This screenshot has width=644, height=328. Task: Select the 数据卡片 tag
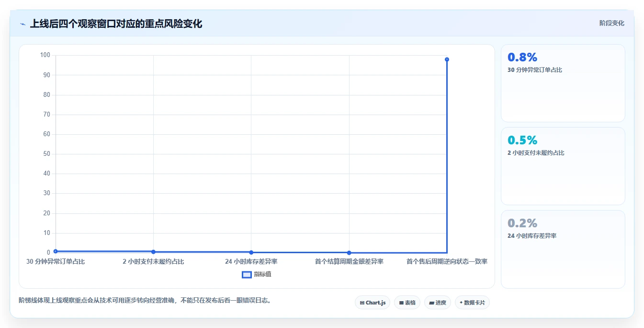(472, 303)
